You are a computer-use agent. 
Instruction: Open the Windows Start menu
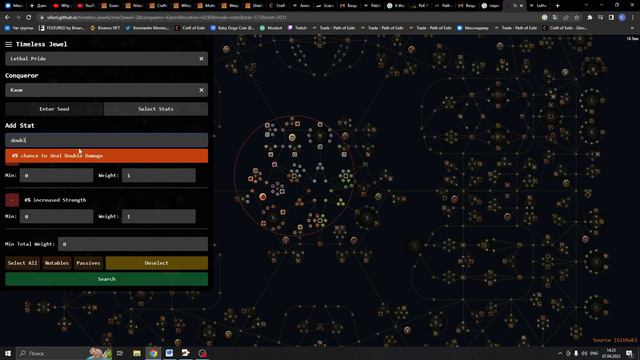click(8, 353)
